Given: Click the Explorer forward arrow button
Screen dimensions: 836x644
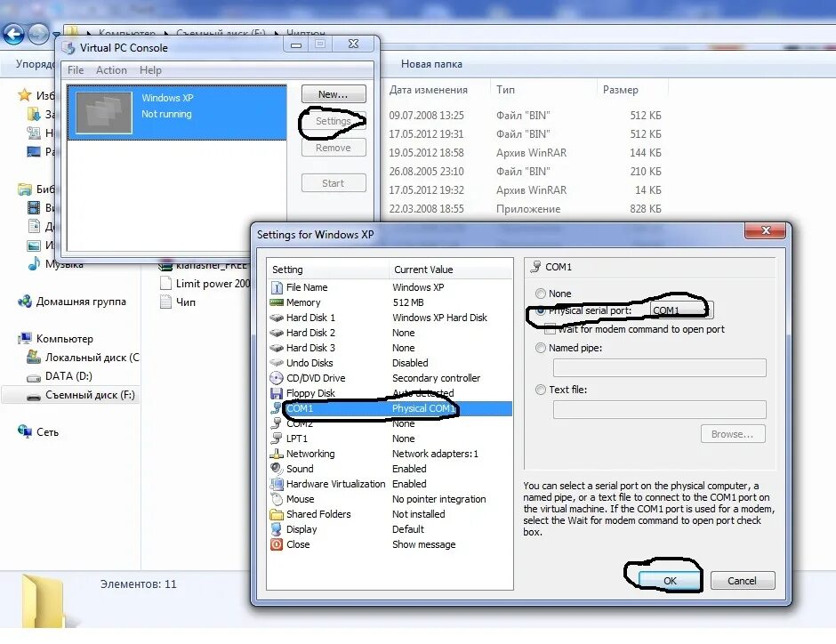Looking at the screenshot, I should [x=38, y=35].
